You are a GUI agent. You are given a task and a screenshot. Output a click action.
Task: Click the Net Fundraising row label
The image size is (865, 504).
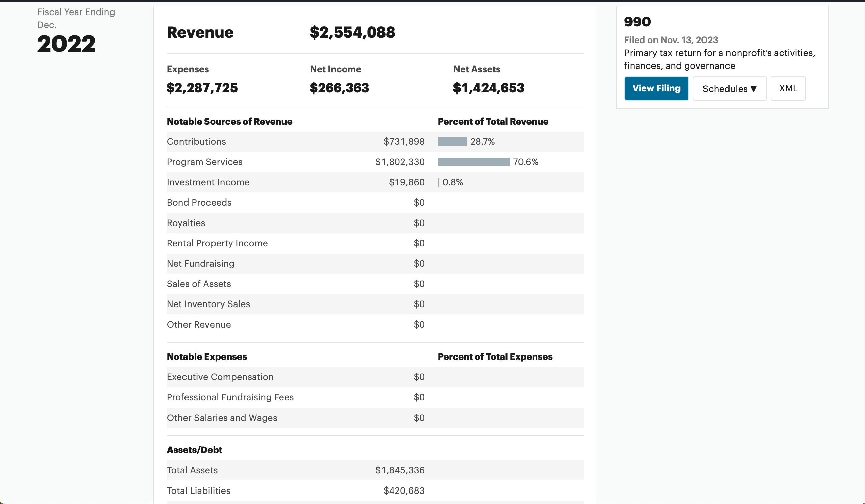tap(200, 263)
